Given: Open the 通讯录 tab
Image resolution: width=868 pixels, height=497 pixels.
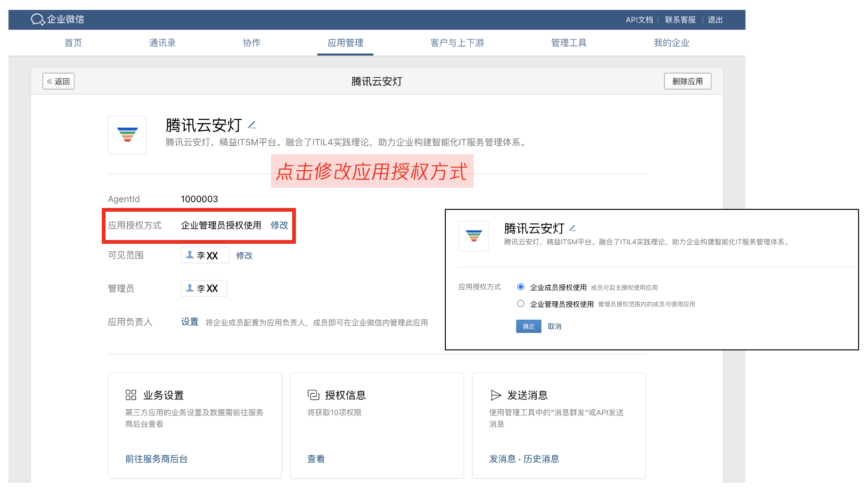Looking at the screenshot, I should [x=162, y=43].
